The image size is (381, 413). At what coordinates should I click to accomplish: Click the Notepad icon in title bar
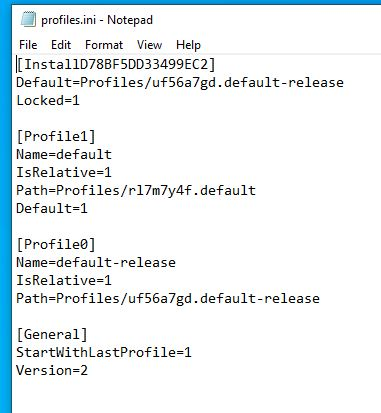click(28, 19)
